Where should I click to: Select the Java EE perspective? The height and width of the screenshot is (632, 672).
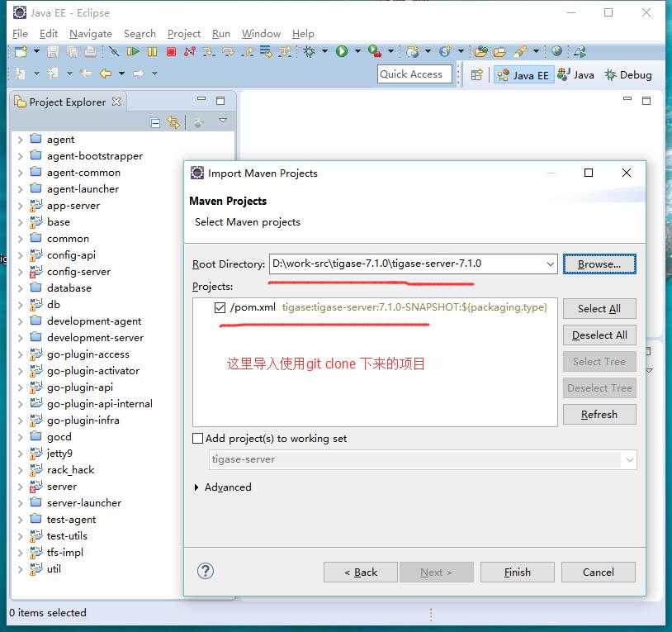click(523, 75)
